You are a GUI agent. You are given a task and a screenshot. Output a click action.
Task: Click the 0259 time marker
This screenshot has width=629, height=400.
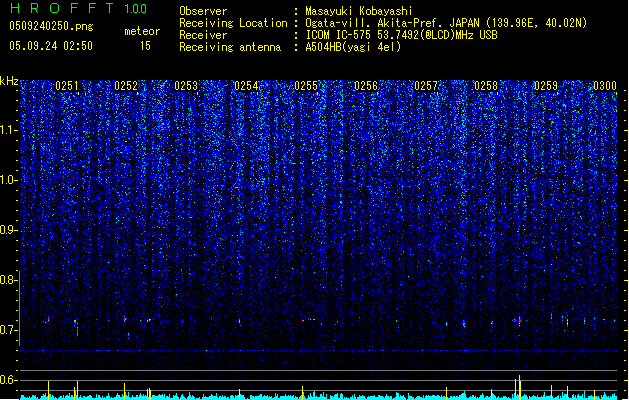[546, 86]
